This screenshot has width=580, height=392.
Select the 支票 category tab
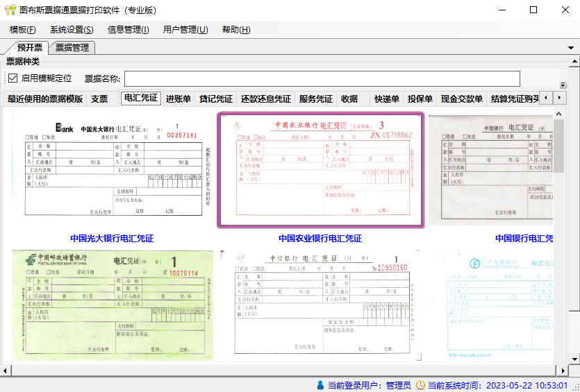(x=99, y=99)
